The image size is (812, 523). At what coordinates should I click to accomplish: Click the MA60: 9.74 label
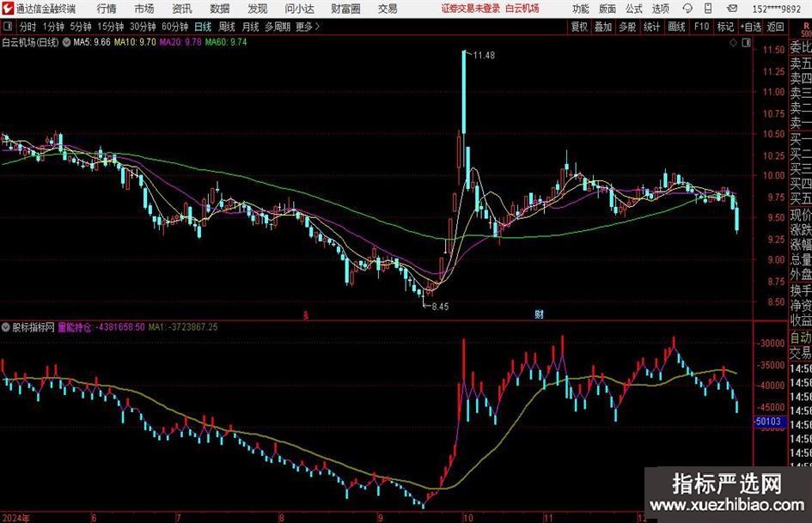[226, 42]
